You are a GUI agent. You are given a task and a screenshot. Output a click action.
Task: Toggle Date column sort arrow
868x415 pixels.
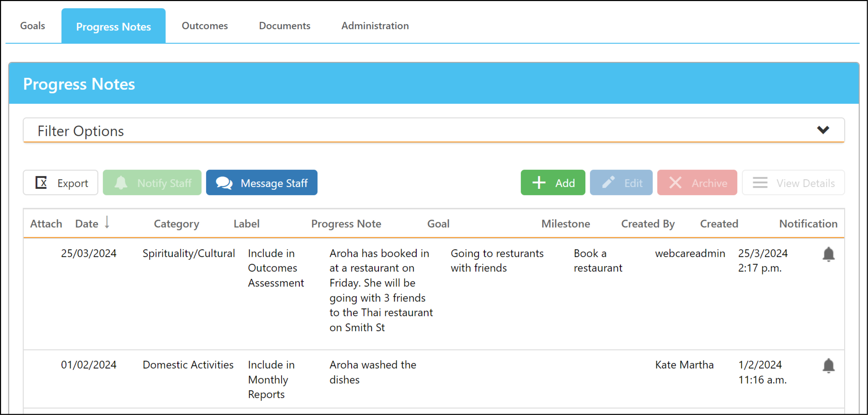(x=107, y=222)
